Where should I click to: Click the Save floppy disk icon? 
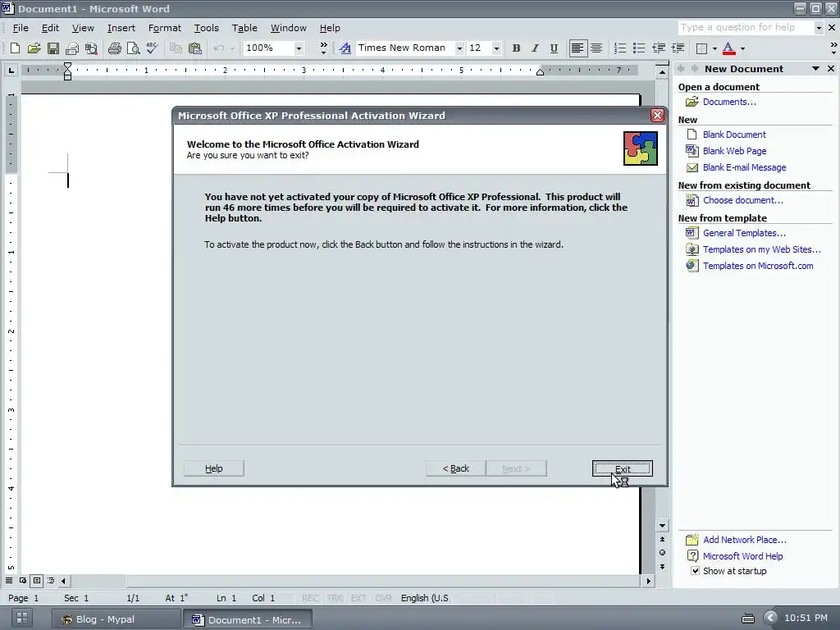[53, 48]
